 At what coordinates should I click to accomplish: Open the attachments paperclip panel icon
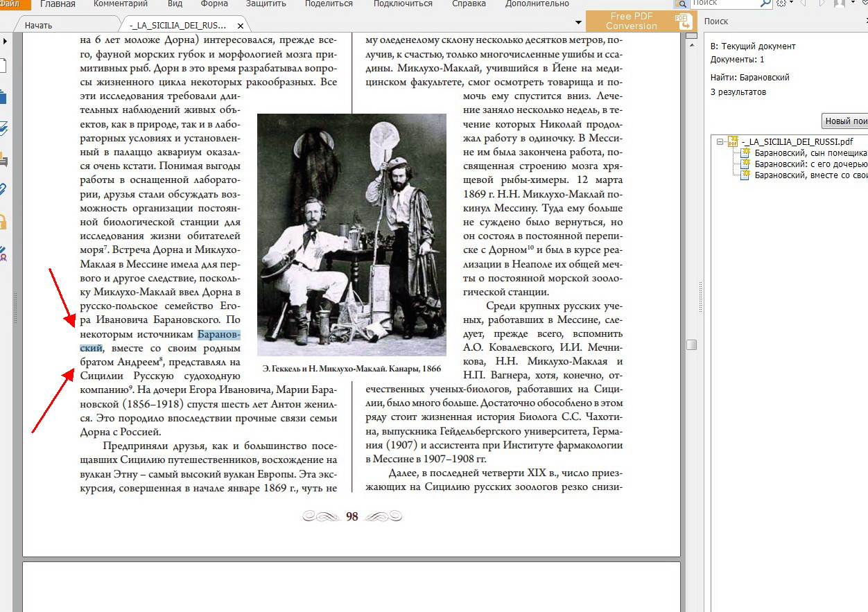click(3, 190)
